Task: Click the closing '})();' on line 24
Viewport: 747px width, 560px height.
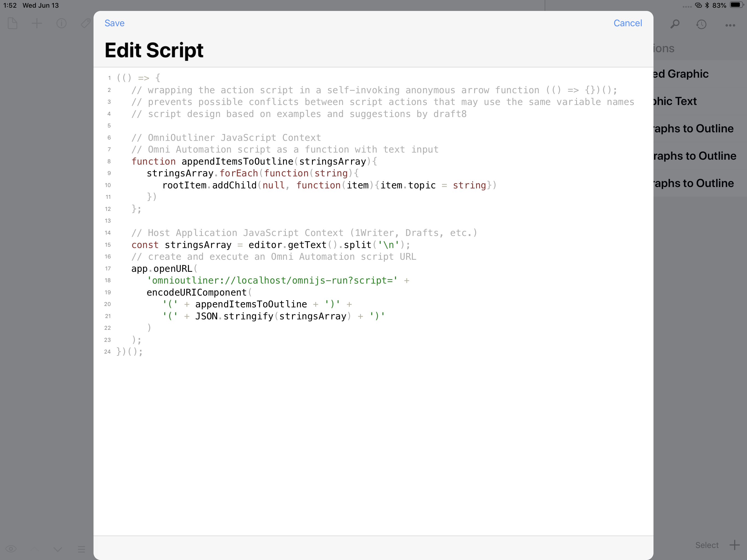Action: tap(129, 352)
